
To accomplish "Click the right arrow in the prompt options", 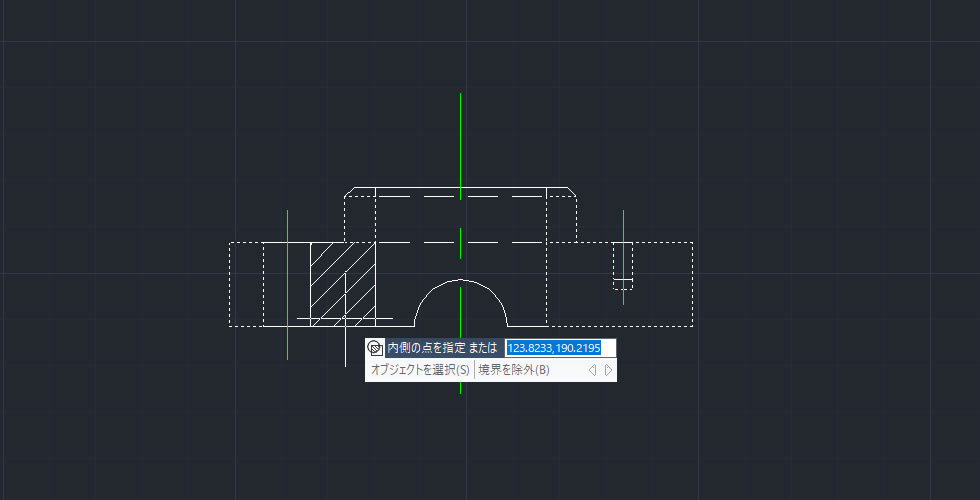I will [609, 370].
